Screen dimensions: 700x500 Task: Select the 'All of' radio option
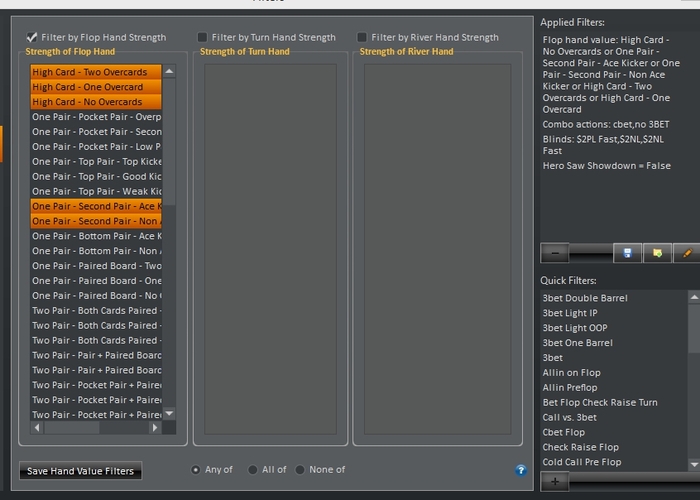pyautogui.click(x=253, y=470)
